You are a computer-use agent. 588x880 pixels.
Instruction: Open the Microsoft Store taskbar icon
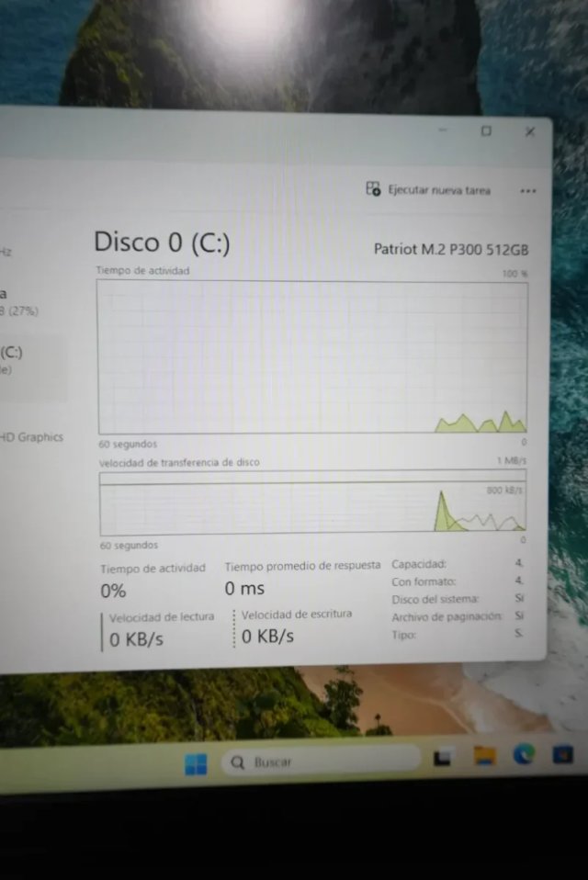click(x=563, y=754)
